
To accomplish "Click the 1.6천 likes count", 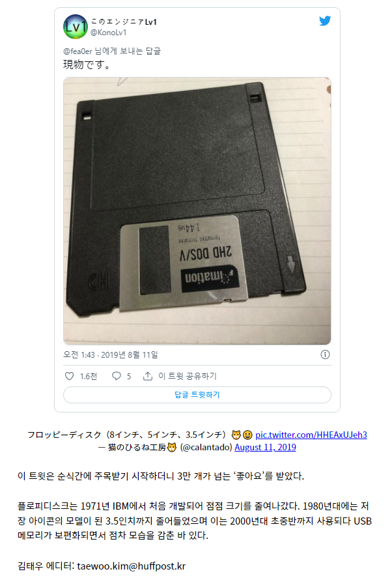I will pos(89,377).
